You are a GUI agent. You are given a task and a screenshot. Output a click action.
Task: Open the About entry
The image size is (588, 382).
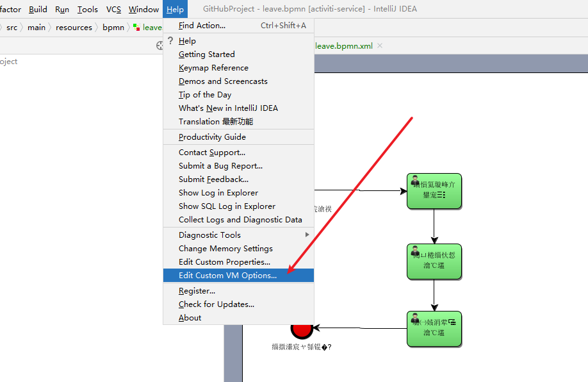(238, 318)
